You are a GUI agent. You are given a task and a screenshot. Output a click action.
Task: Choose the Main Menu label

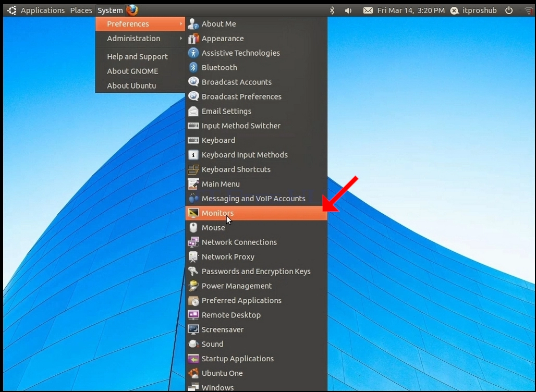221,184
